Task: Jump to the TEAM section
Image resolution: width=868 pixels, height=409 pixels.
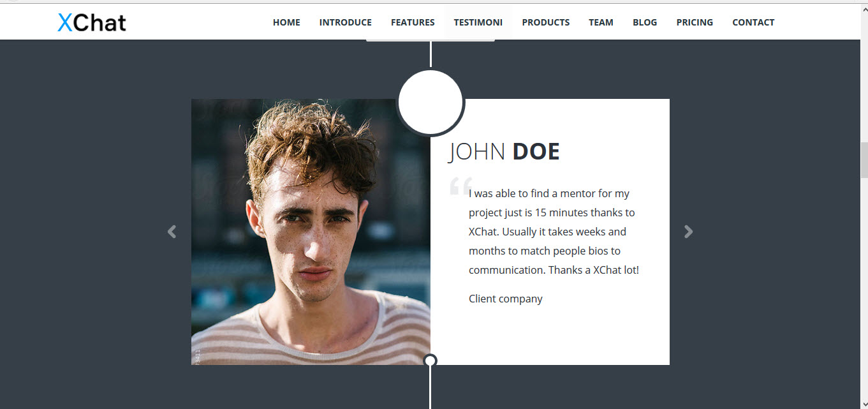Action: pyautogui.click(x=601, y=22)
